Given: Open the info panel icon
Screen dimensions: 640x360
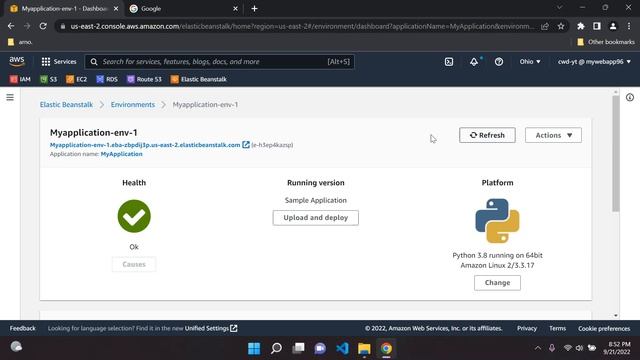Looking at the screenshot, I should tap(630, 97).
